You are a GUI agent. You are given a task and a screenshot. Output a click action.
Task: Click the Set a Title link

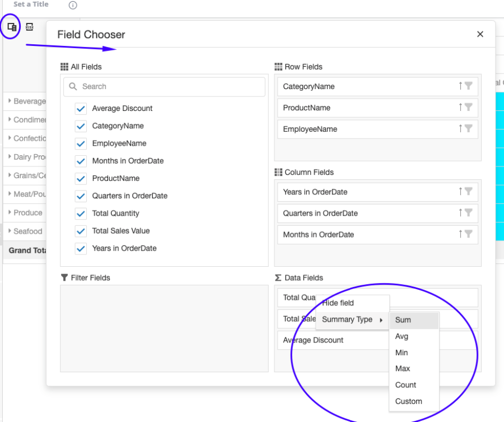pos(30,4)
